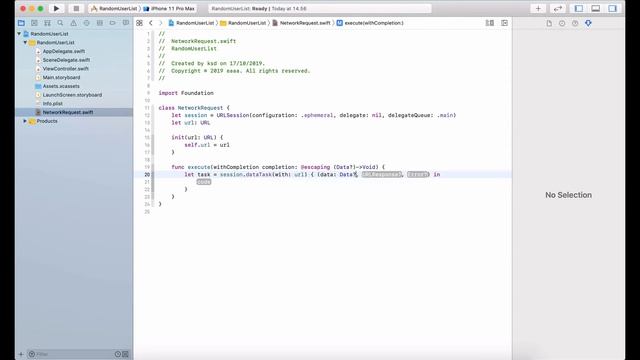Screen dimensions: 640x360
Task: Expand the Products group
Action: point(25,121)
